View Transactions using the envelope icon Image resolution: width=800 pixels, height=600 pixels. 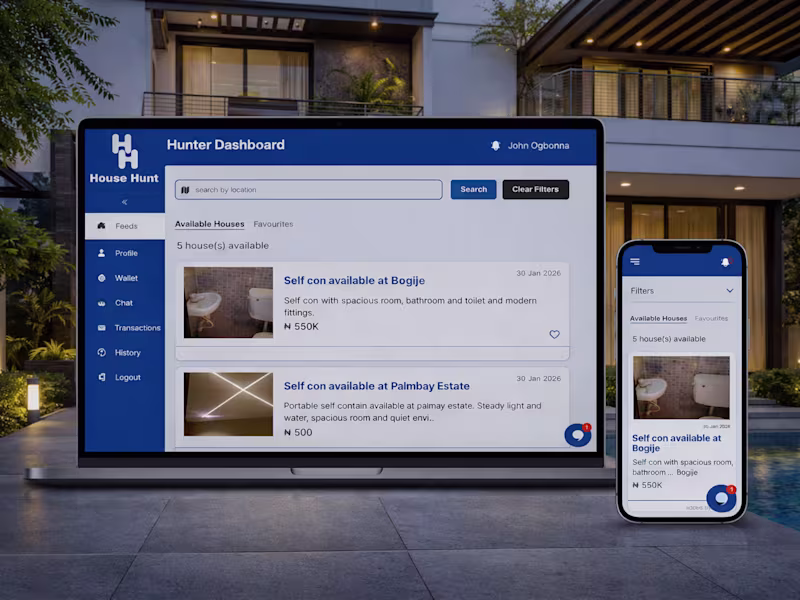pos(104,328)
